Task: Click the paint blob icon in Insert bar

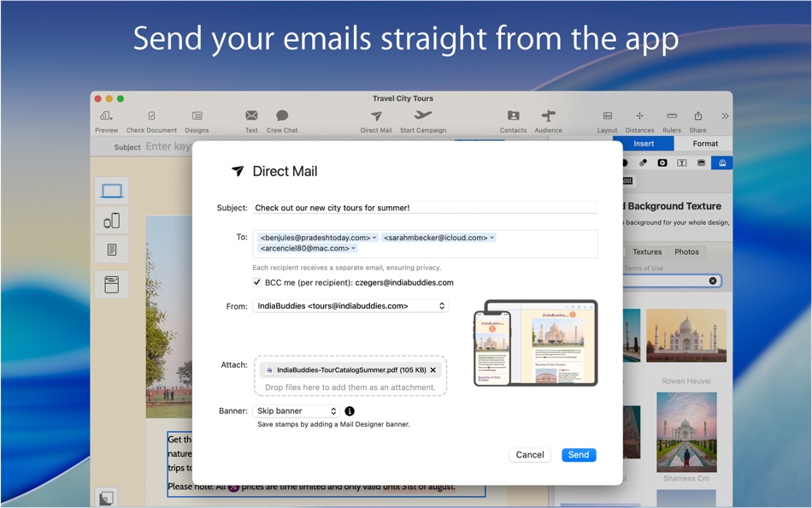Action: click(643, 162)
